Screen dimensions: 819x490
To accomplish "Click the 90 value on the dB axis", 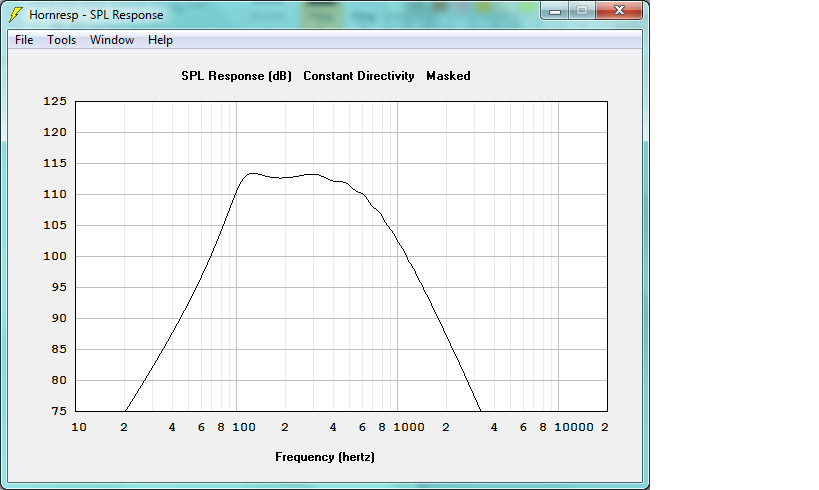I will click(59, 318).
